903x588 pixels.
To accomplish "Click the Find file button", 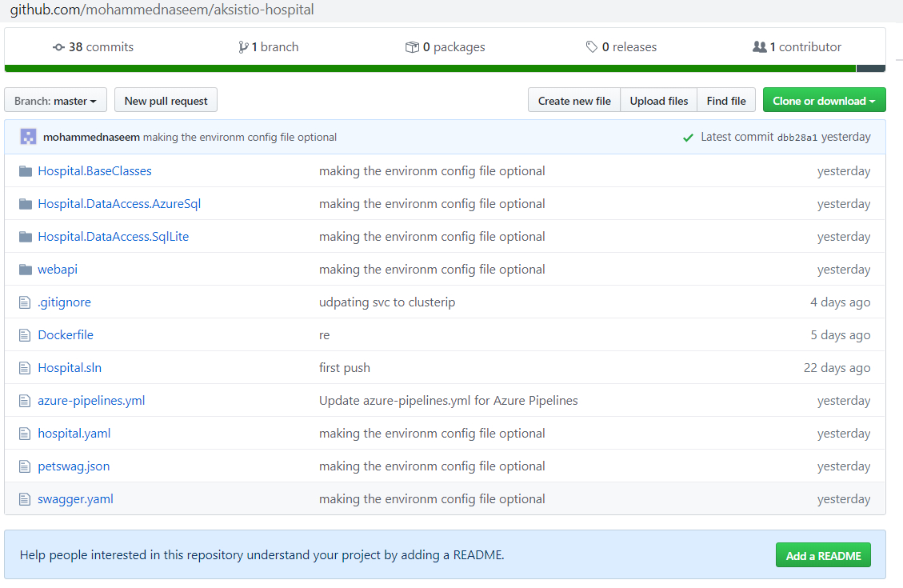I will [x=726, y=100].
